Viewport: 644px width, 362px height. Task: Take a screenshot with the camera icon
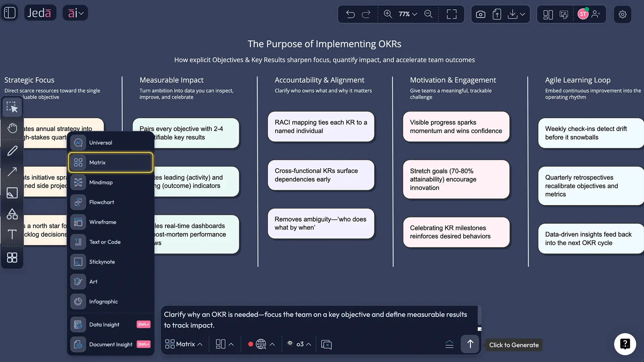point(480,14)
